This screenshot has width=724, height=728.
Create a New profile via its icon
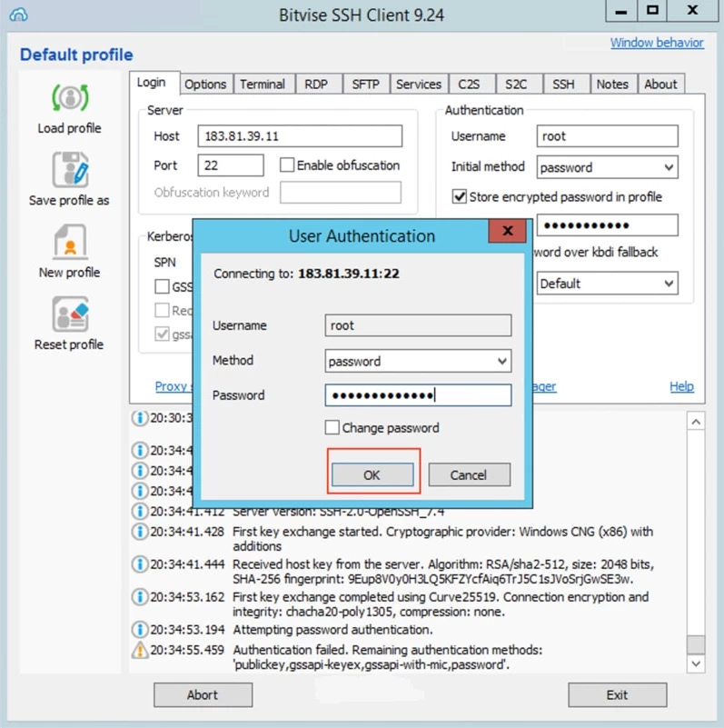coord(70,242)
